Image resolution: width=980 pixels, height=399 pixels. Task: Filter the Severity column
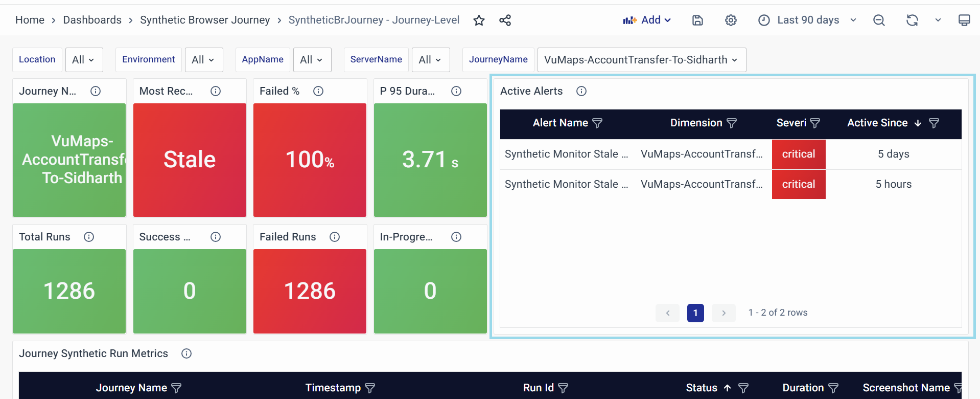click(815, 123)
